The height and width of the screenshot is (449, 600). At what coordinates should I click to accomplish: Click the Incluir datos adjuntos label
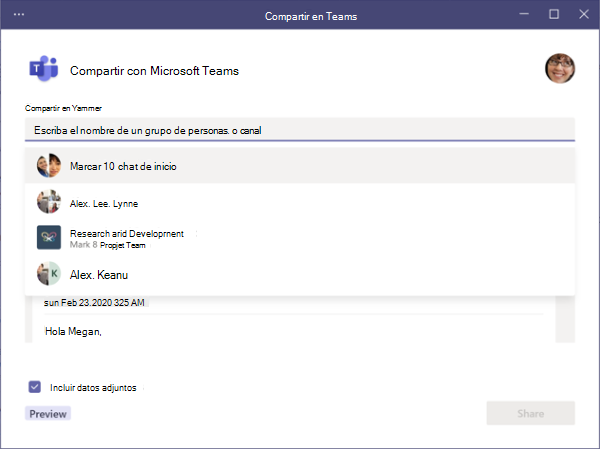click(x=93, y=388)
